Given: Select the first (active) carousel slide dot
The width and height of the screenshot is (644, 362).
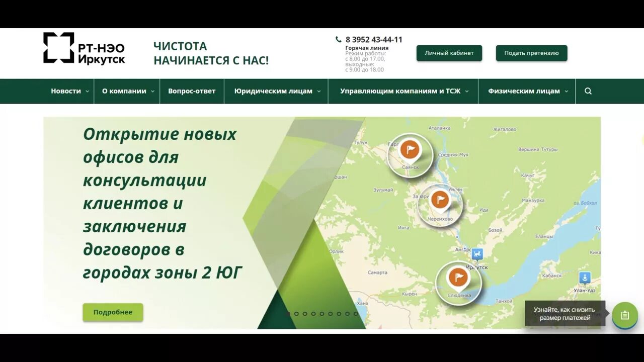Looking at the screenshot, I should (x=288, y=314).
